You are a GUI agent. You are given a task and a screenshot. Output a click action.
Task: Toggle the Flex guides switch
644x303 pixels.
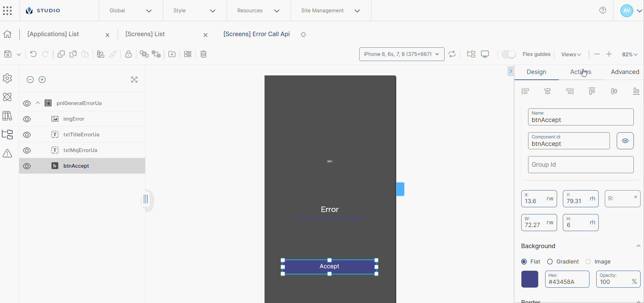tap(509, 54)
